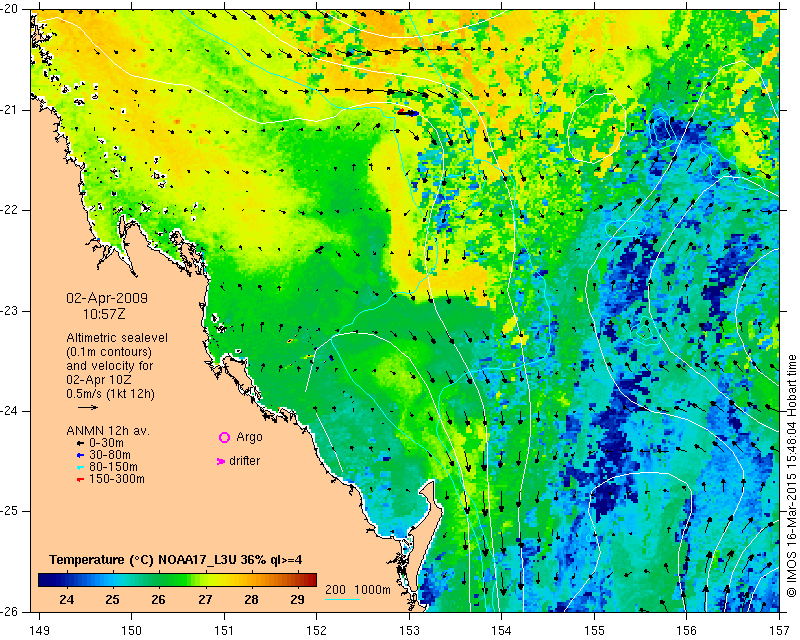Click the 'drifter' legend label
The height and width of the screenshot is (640, 800).
244,461
